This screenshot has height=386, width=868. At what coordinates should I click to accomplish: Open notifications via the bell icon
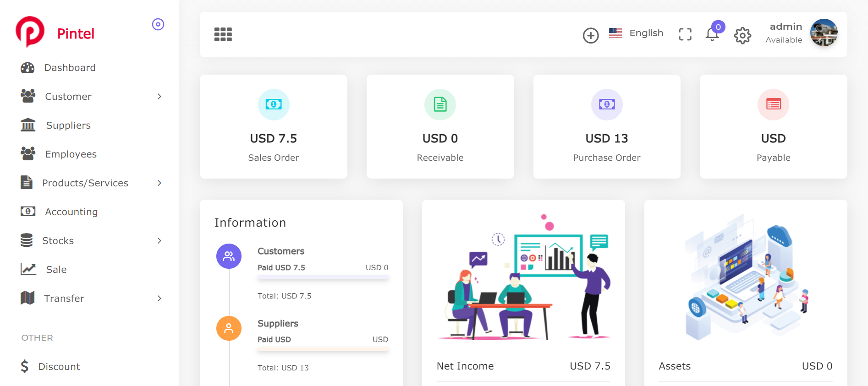coord(712,34)
